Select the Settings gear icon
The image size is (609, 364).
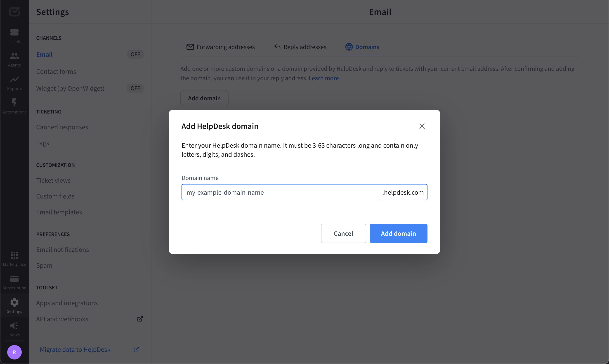click(x=14, y=303)
